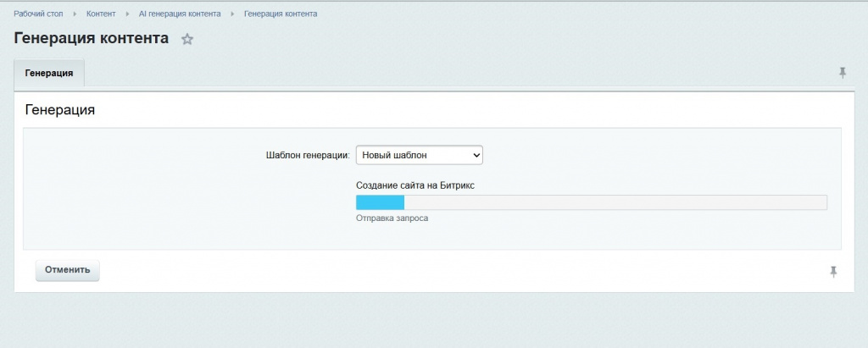Click the pin icon in the tab bar

[x=843, y=73]
